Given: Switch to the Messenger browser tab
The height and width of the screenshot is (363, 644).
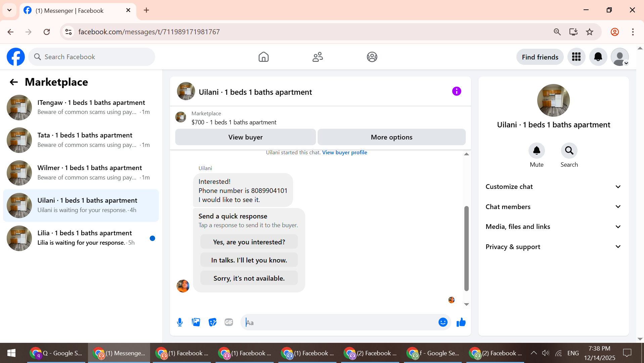Looking at the screenshot, I should pyautogui.click(x=78, y=10).
